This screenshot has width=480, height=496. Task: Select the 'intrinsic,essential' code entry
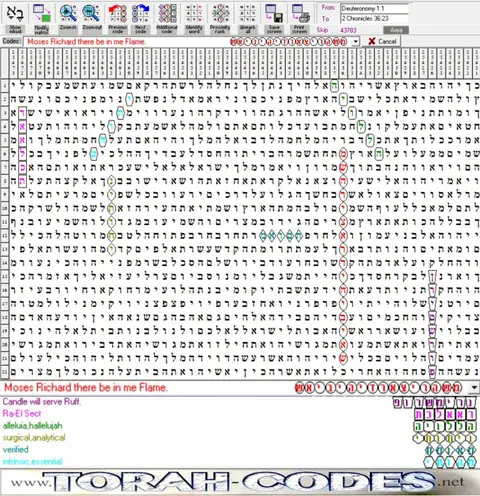click(32, 462)
